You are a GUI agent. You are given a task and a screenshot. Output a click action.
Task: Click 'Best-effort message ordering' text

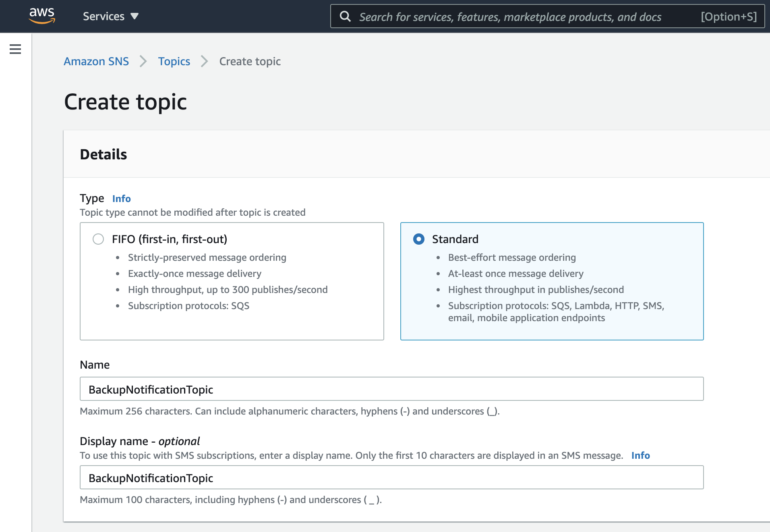click(x=512, y=258)
